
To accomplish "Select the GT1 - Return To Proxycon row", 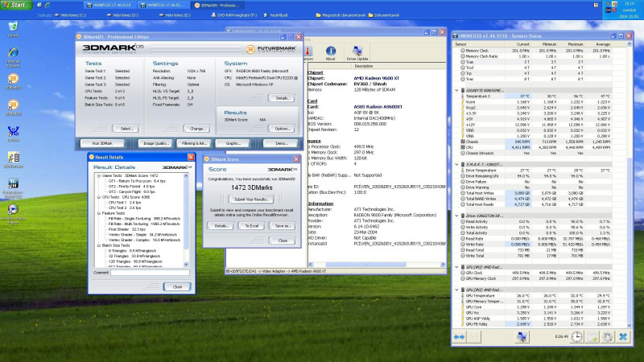I will [137, 181].
